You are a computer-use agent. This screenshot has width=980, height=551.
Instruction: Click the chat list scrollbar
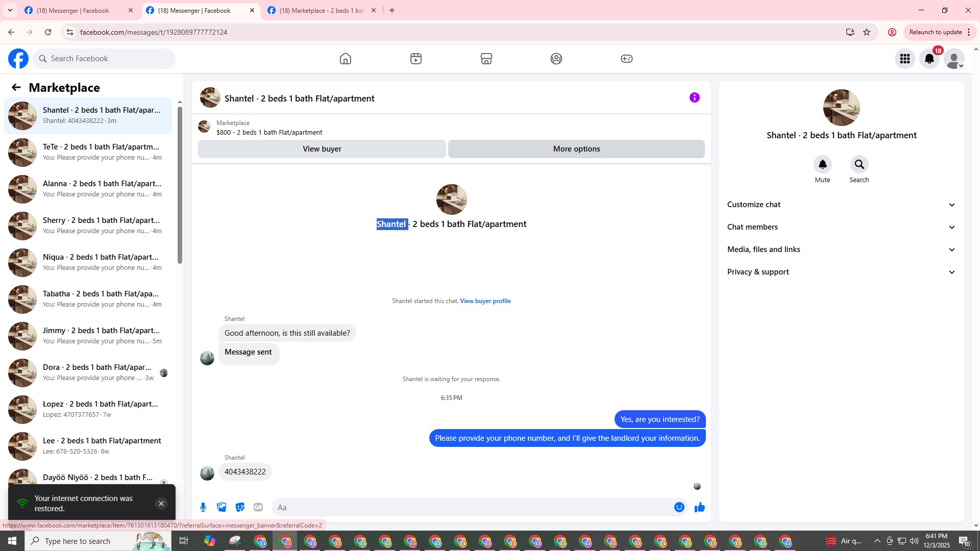(180, 185)
